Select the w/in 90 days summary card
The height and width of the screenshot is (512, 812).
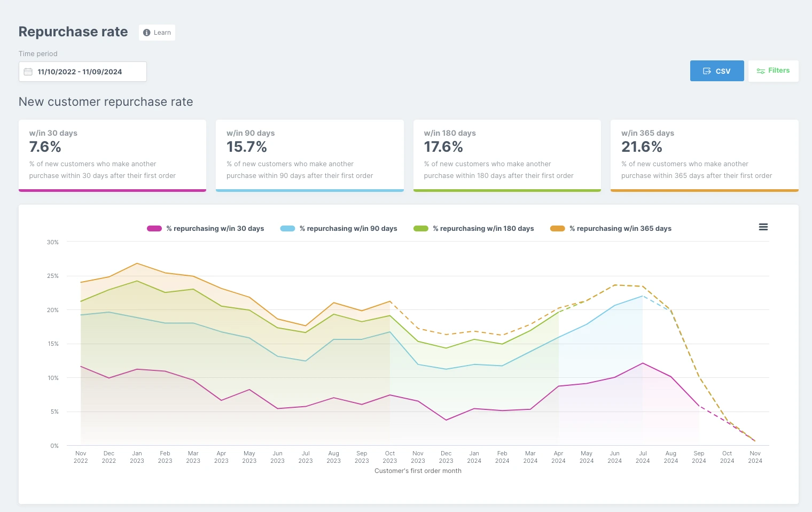(310, 156)
